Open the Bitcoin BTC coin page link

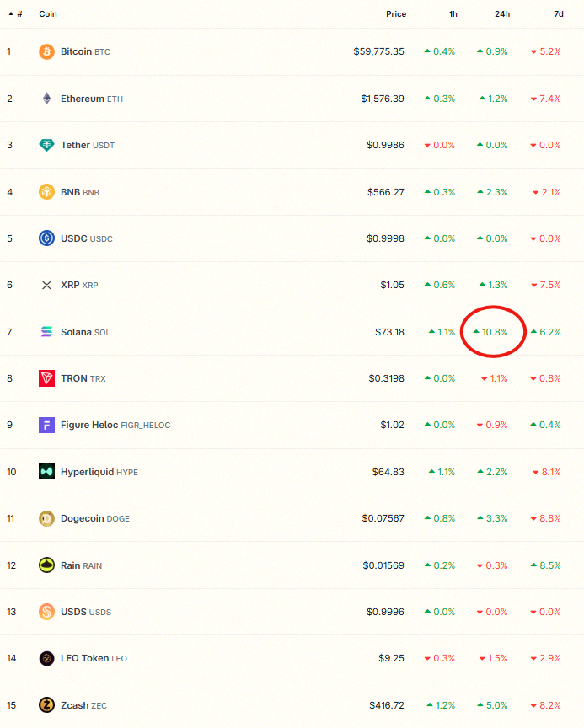[x=85, y=51]
